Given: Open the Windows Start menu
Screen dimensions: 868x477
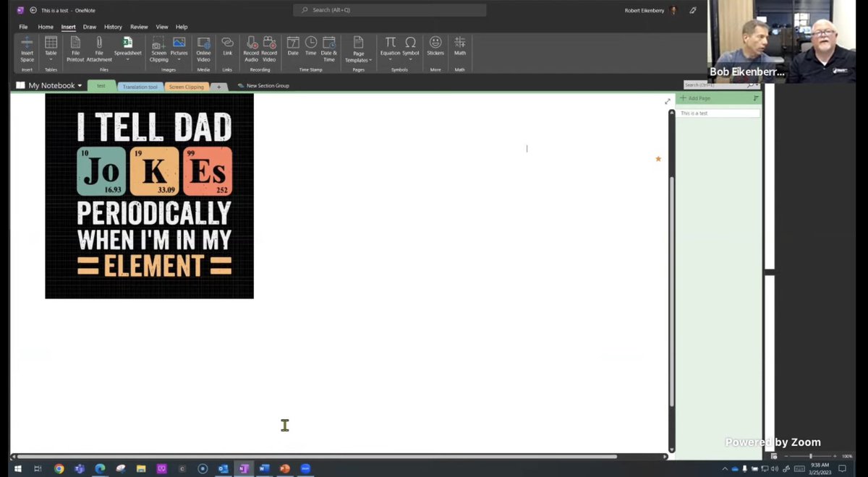Looking at the screenshot, I should [17, 468].
